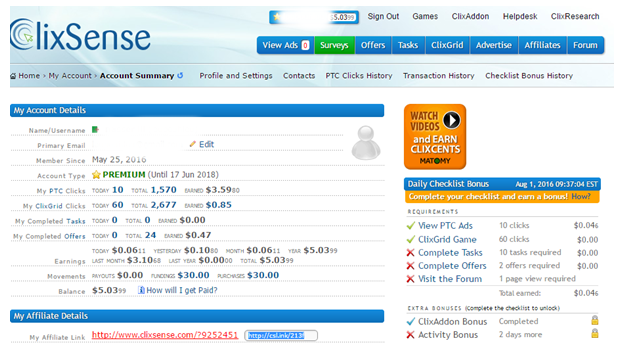The image size is (617, 361).
Task: Open the ClixGrid navigation tab
Action: tap(447, 45)
